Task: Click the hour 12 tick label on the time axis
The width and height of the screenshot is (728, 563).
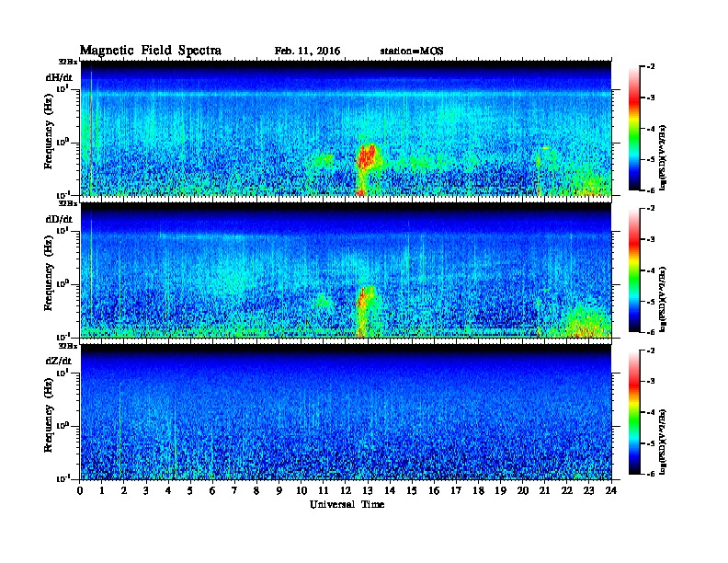Action: click(346, 491)
